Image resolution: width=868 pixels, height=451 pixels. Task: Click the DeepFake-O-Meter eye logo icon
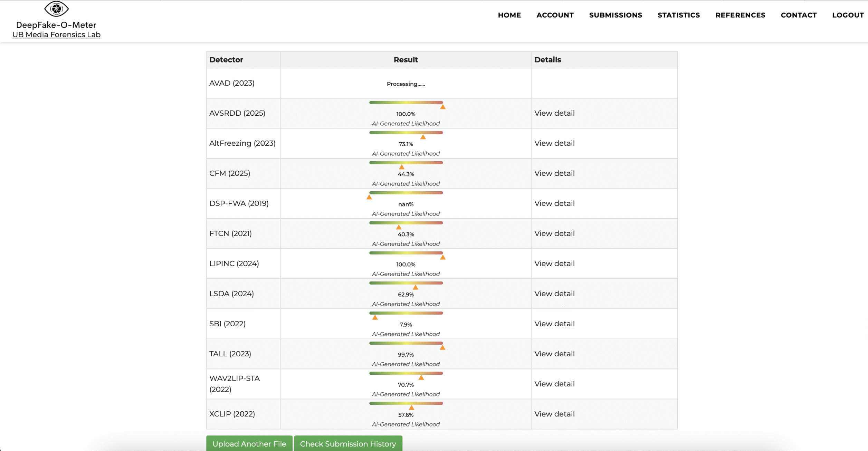(x=56, y=9)
